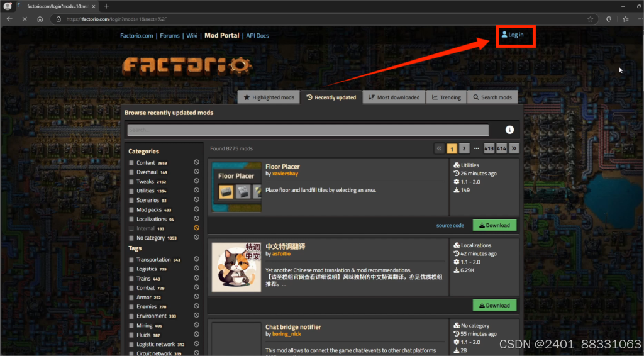Viewport: 644px width, 356px height.
Task: Open author boring_nick profile
Action: 287,334
